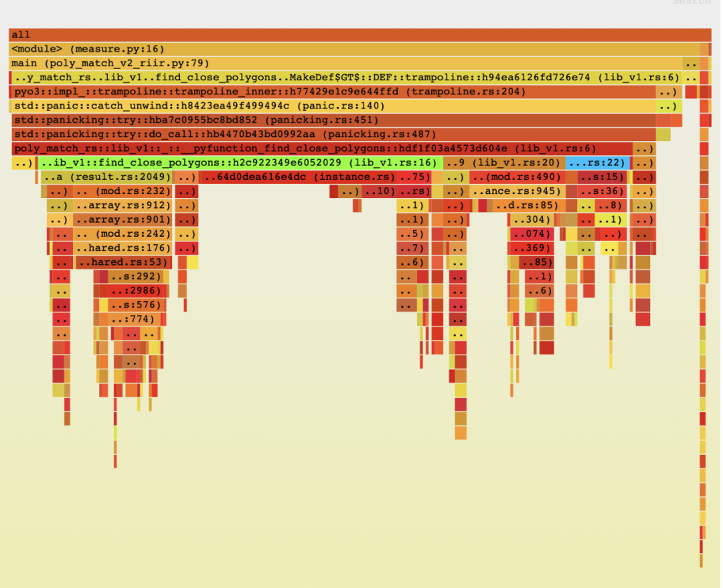Click the '..a (result.rs:2049)' frame

click(x=106, y=177)
